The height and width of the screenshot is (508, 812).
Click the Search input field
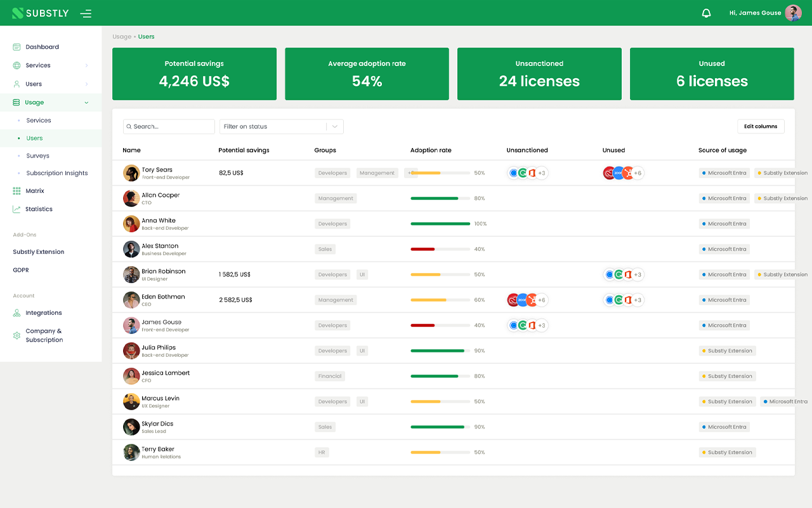[169, 126]
